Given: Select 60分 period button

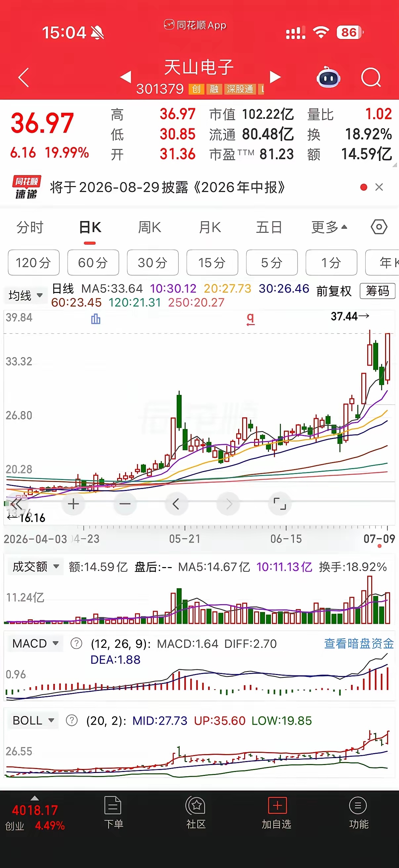Looking at the screenshot, I should [93, 263].
